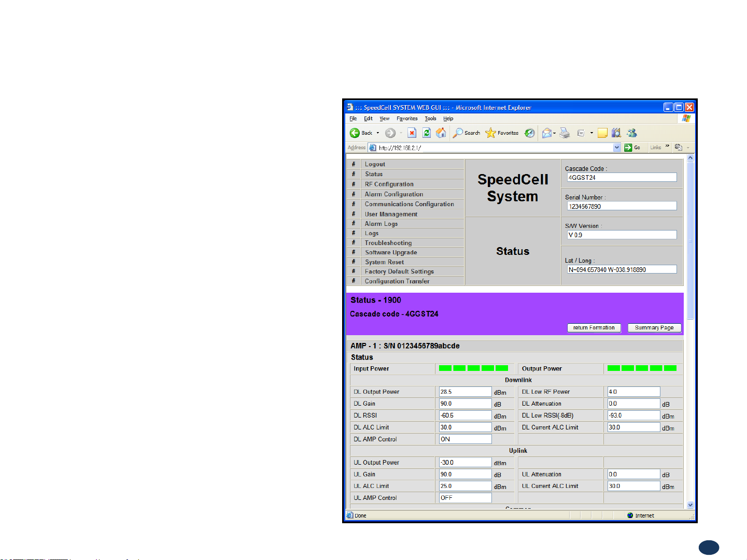This screenshot has width=747, height=560.
Task: Click the Stop loading icon
Action: [x=412, y=133]
